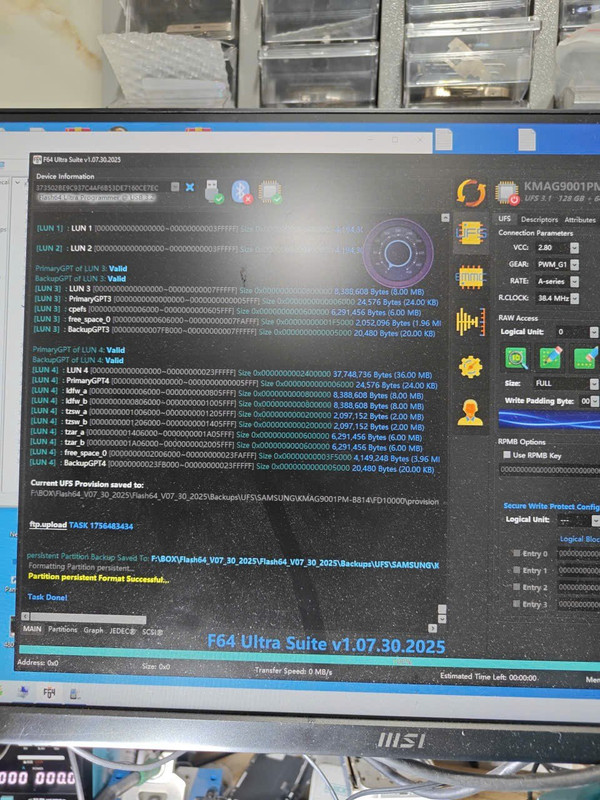Click the cpefs partition row in LUN 3
Viewport: 600px width, 800px height.
click(228, 311)
